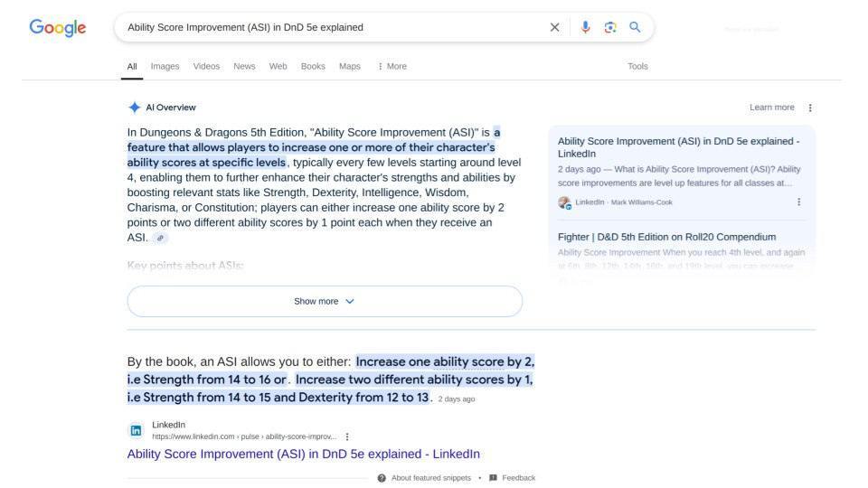
Task: Click Mark Williams-Cook avatar in source card
Action: click(x=564, y=202)
